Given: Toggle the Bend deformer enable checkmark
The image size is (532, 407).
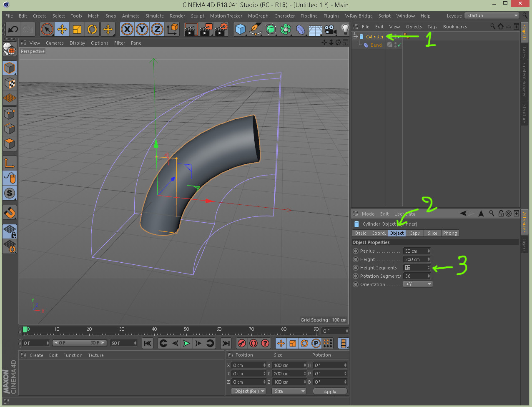Looking at the screenshot, I should [x=399, y=45].
